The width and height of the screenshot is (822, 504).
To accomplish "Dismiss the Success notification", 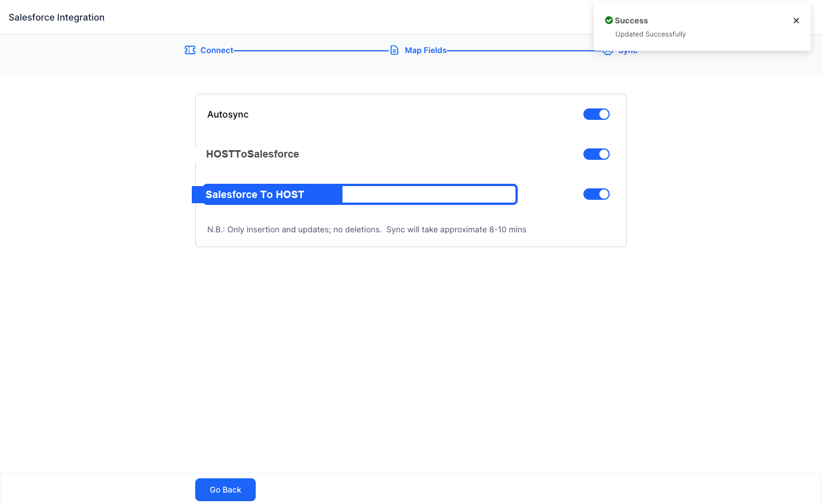I will 796,21.
